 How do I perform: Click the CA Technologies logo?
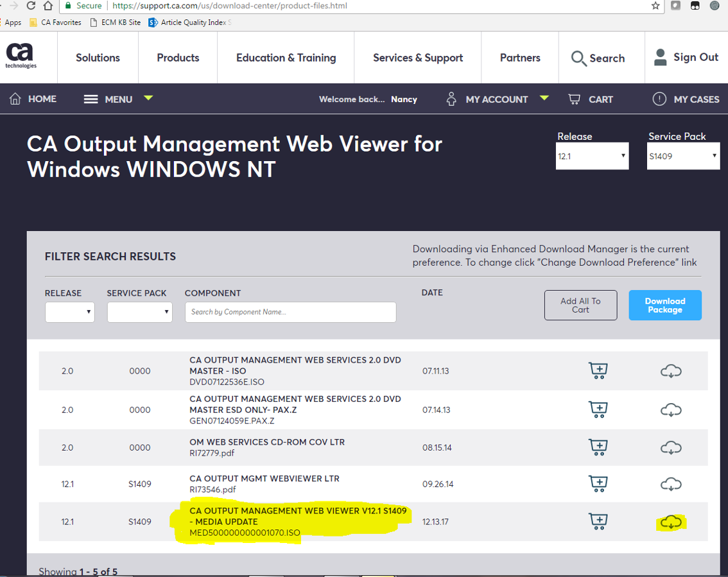coord(21,56)
